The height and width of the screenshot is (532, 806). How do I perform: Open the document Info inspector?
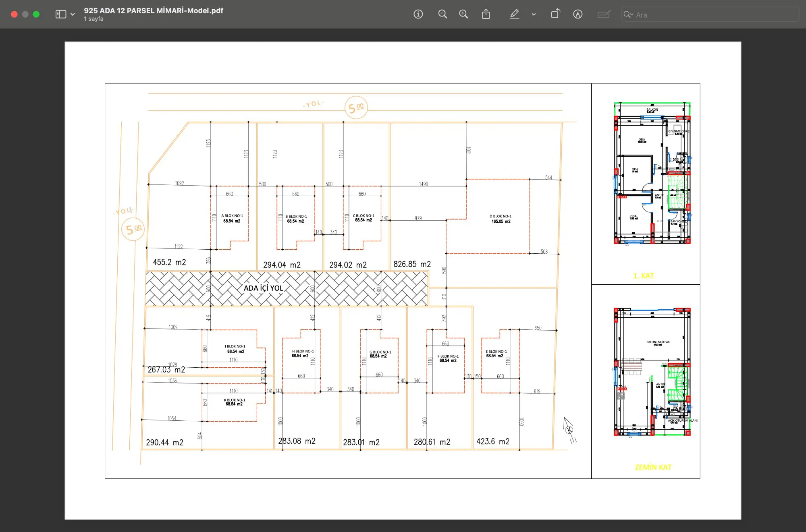418,14
